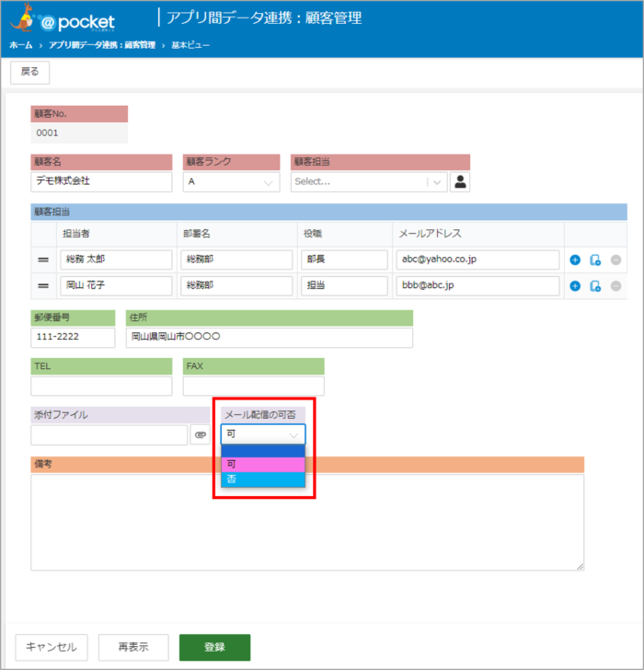Remove the 岡山 花子 row with minus icon
644x670 pixels.
615,286
